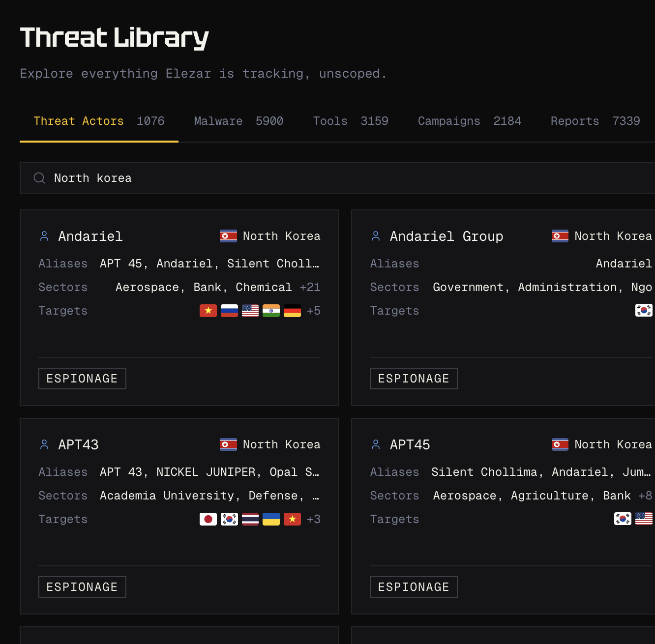Click Thailand flag in APT43 targets
Viewport: 655px width, 644px height.
(250, 519)
